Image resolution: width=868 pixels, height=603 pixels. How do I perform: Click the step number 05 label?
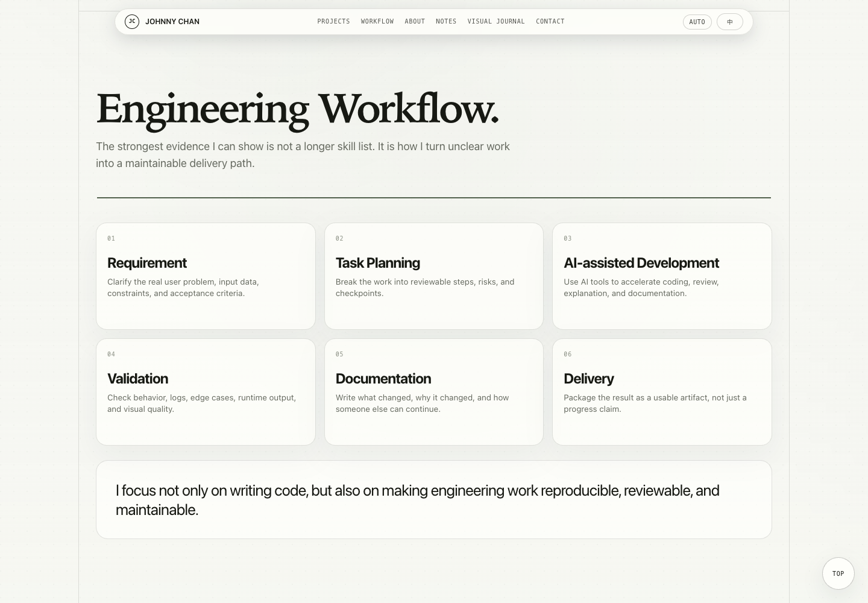pyautogui.click(x=339, y=354)
